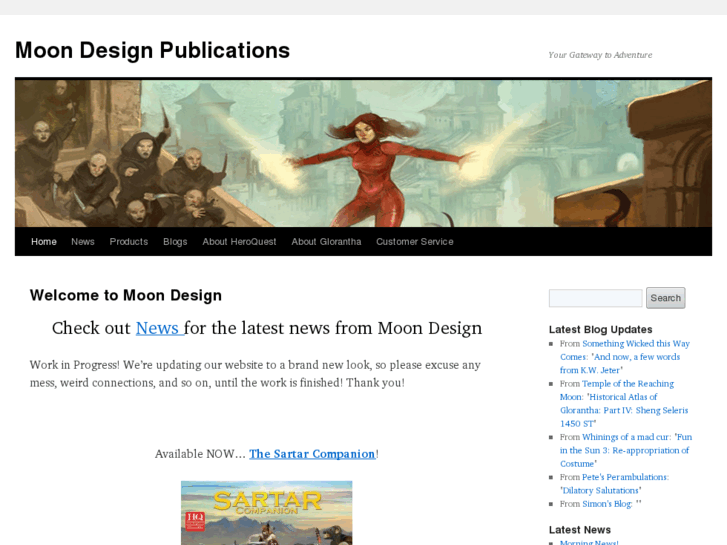Click the 'Available NOW…' text
The width and height of the screenshot is (727, 545).
click(200, 454)
